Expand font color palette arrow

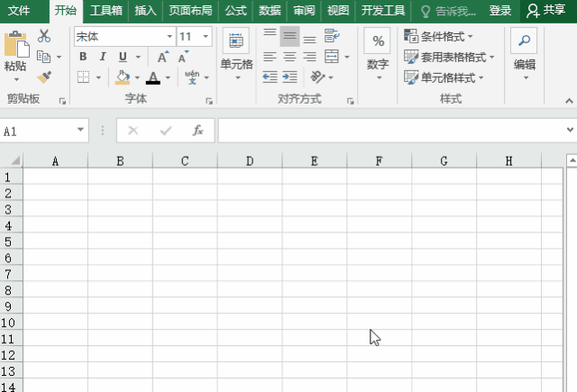(168, 77)
